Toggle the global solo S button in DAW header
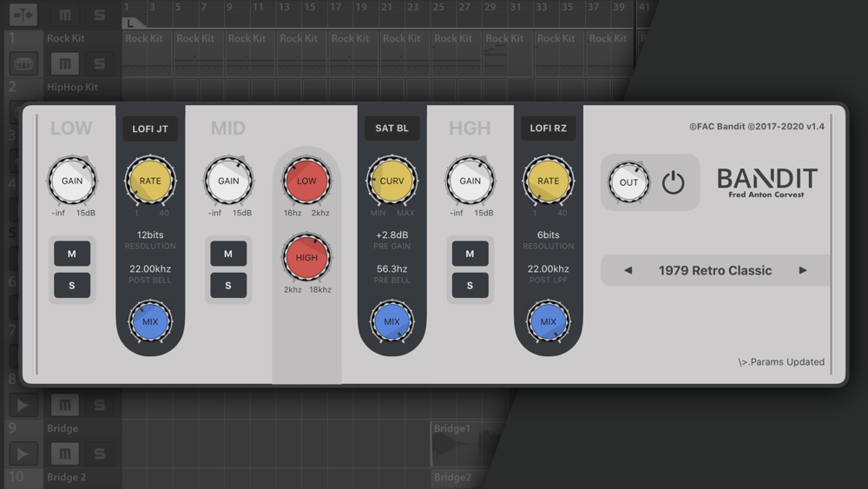The image size is (868, 489). 100,15
